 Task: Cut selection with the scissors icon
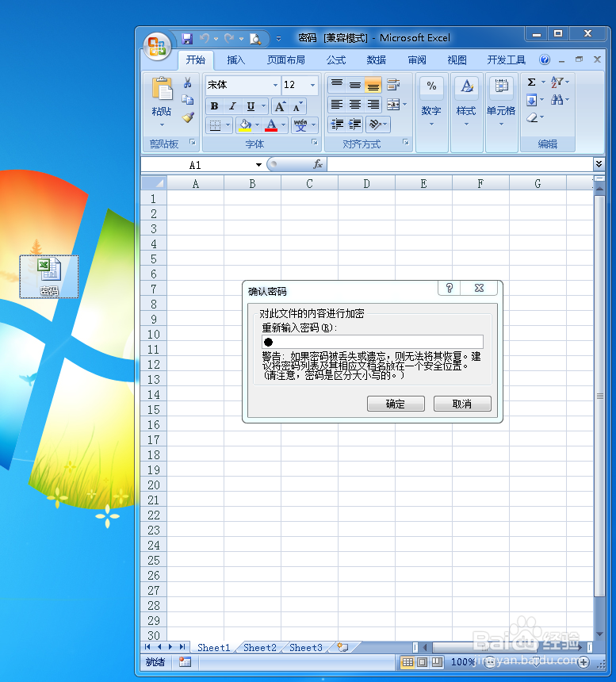coord(187,82)
